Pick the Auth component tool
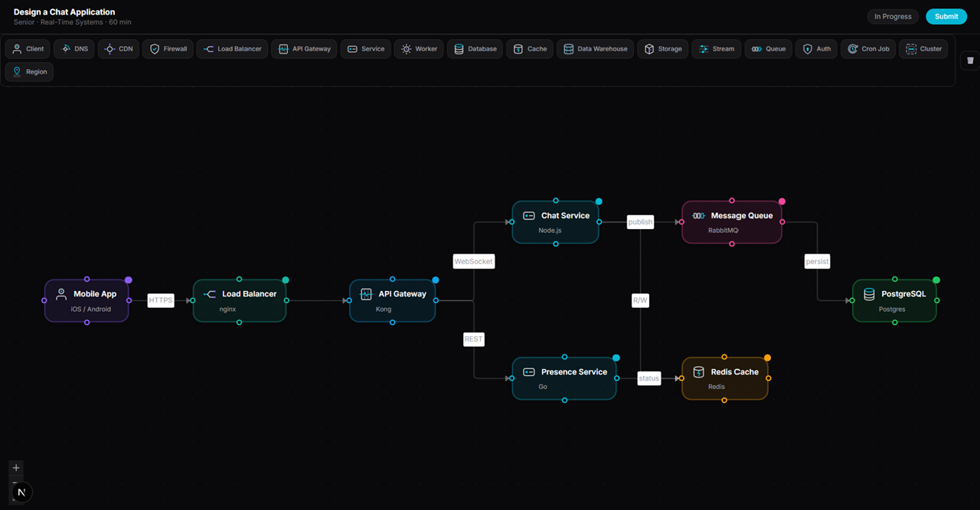Screen dimensions: 980x510 [815, 48]
